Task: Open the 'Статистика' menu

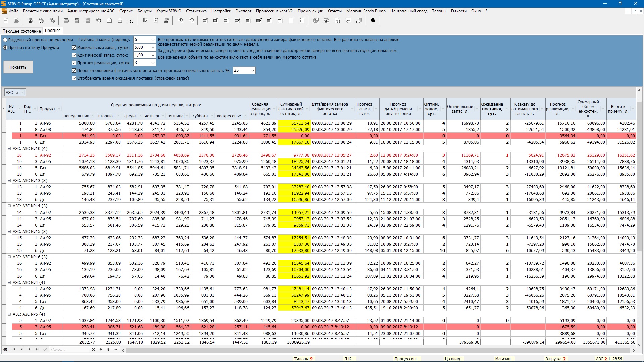Action: (x=196, y=11)
